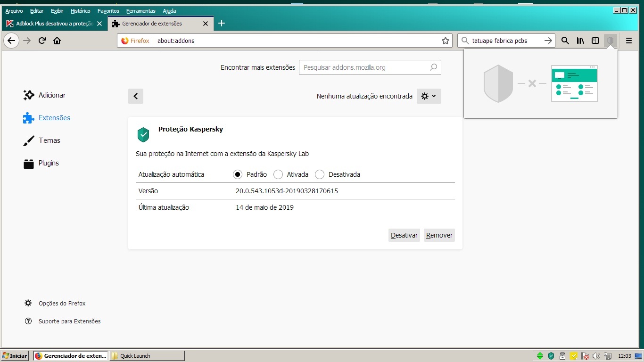The image size is (644, 362).
Task: Open Kaspersky from the system tray shield
Action: point(551,356)
